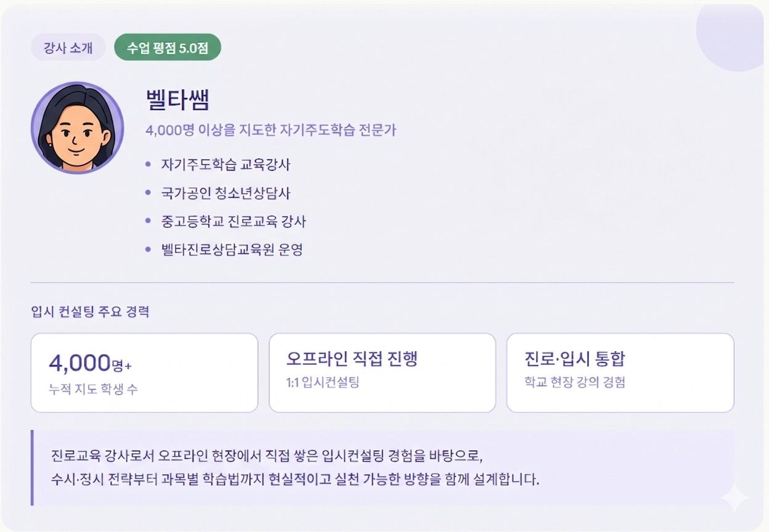Select the 국가공인 청소년상담사 list item
Image resolution: width=769 pixels, height=532 pixels.
click(226, 193)
